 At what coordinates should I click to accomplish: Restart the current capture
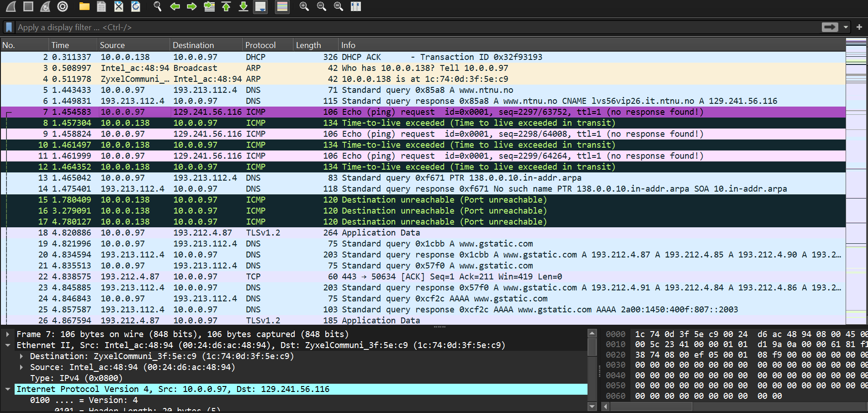(44, 6)
